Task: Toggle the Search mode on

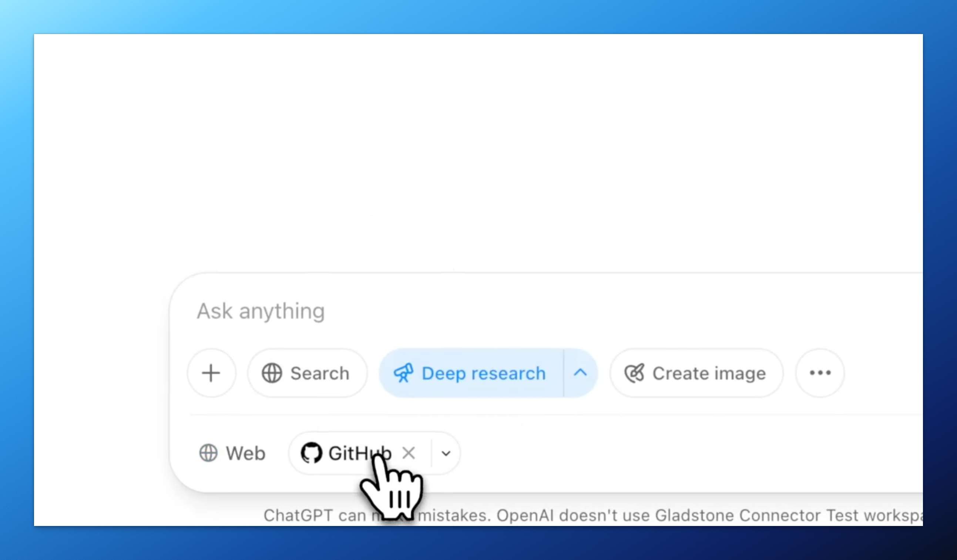Action: point(307,373)
